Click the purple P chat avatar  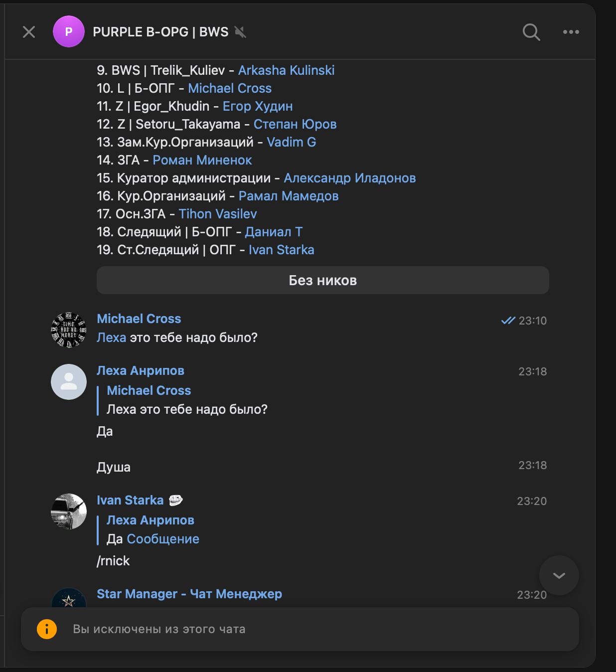[x=69, y=32]
